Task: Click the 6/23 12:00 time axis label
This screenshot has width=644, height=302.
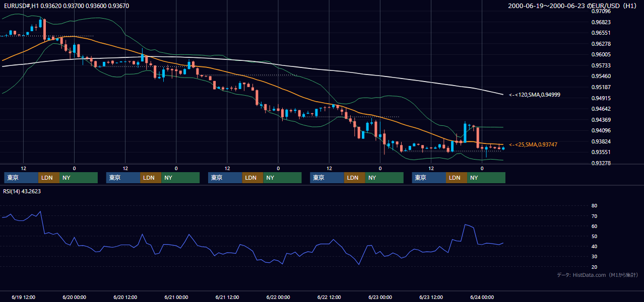Action: point(431,297)
